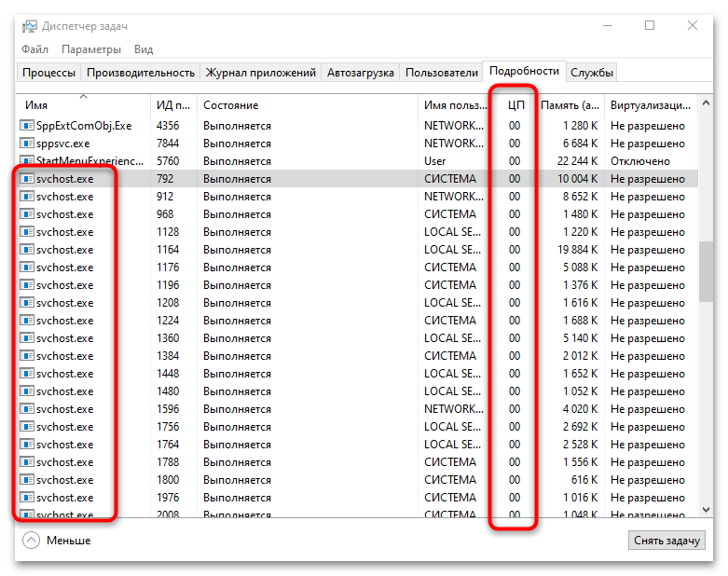Click memory value 19 884 K
Screen dimensions: 728x576
click(577, 250)
